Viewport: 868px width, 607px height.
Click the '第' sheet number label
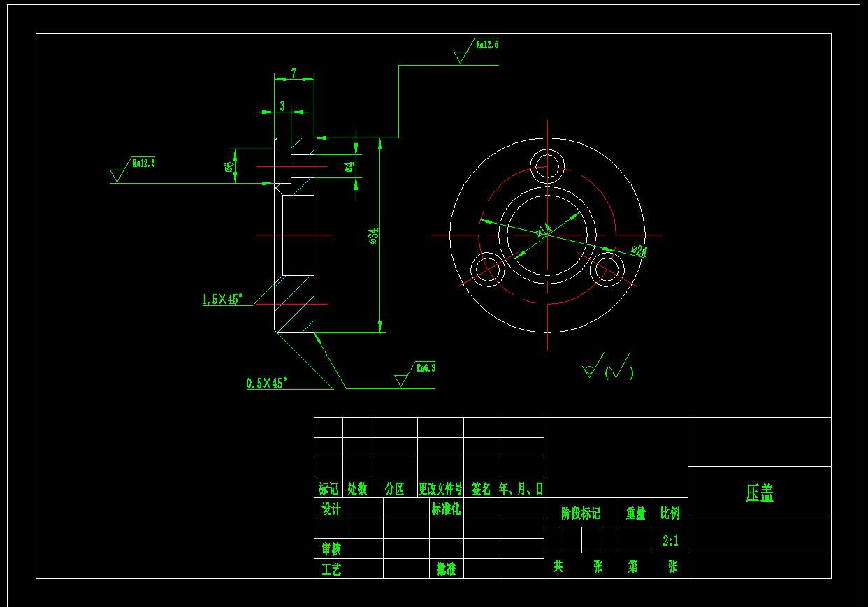(x=633, y=566)
